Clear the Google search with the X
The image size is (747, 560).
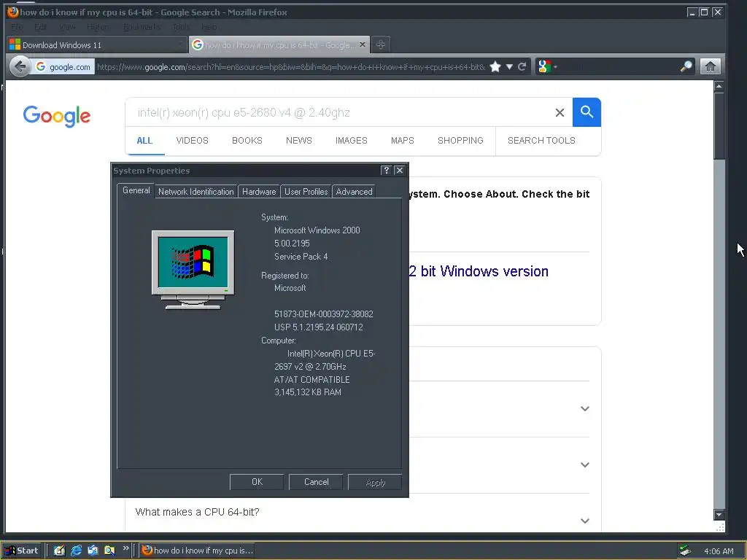coord(560,112)
